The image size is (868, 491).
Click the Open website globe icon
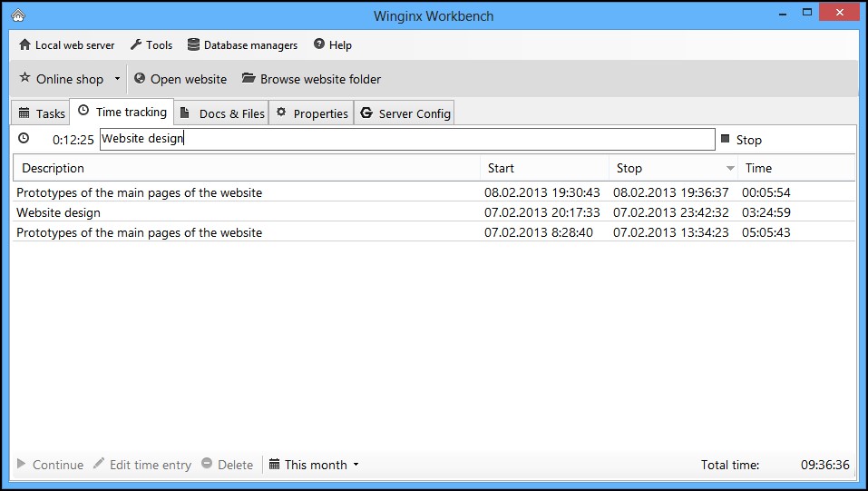click(x=140, y=79)
